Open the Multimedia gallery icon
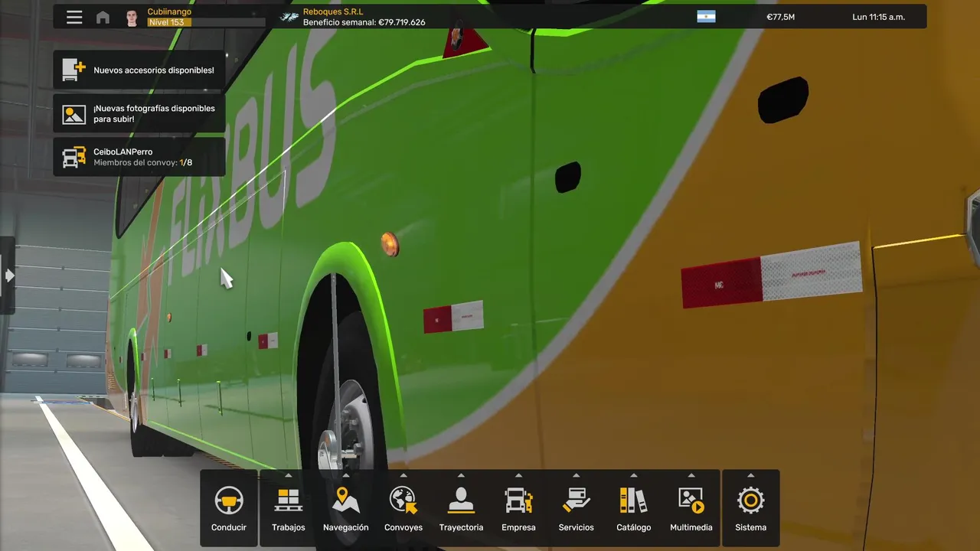The height and width of the screenshot is (551, 980). pos(691,500)
